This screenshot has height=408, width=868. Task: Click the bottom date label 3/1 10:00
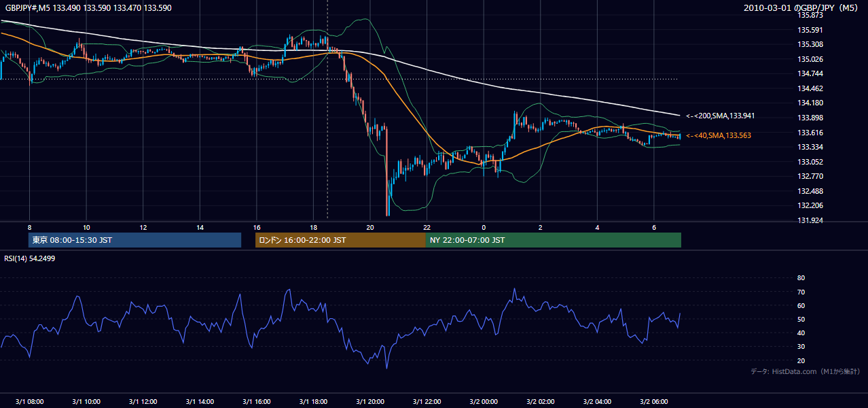(86, 401)
